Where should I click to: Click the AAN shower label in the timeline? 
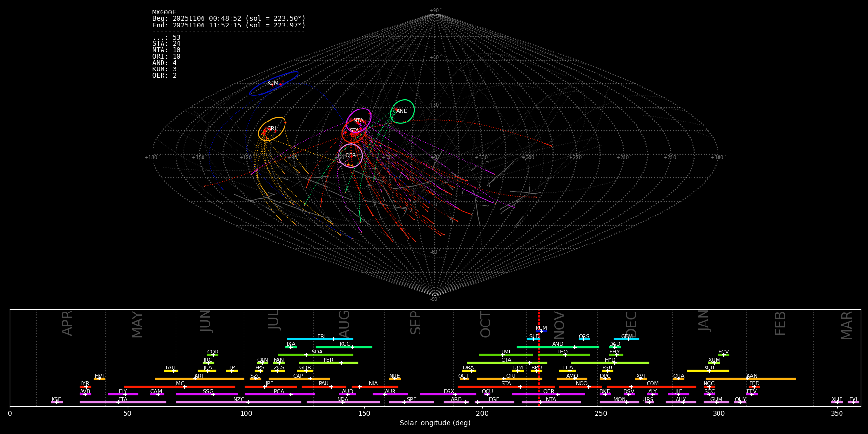point(752,376)
